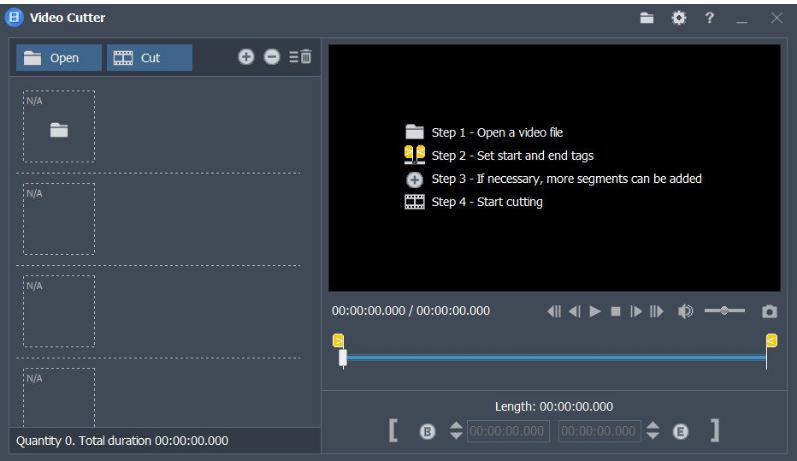Image resolution: width=797 pixels, height=461 pixels.
Task: Open output folder icon in title bar
Action: coord(647,18)
